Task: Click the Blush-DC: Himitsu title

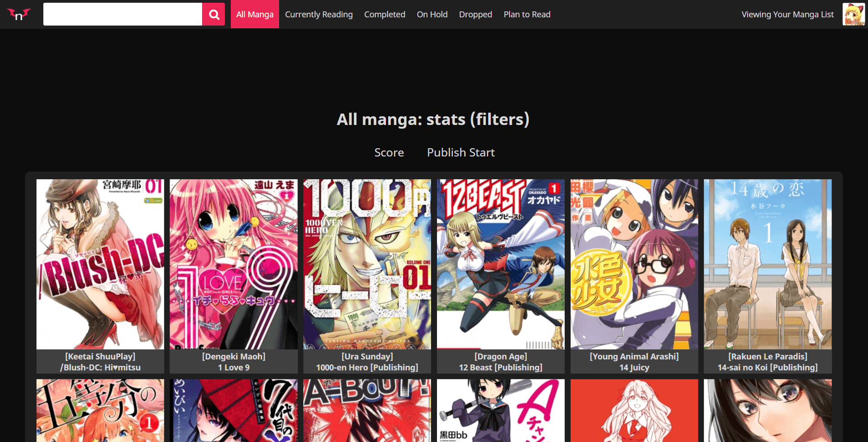Action: click(100, 367)
